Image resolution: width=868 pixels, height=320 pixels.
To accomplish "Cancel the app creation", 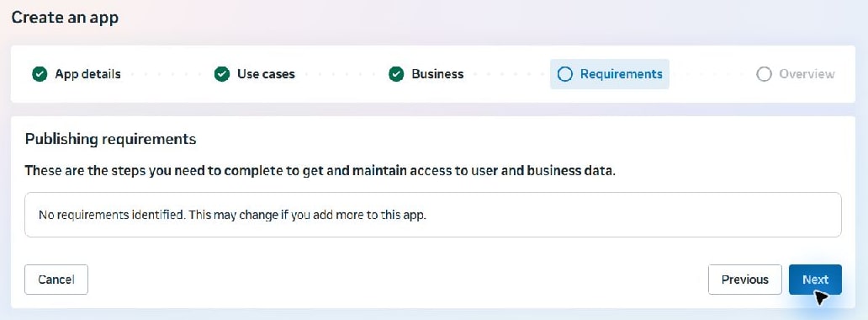I will tap(56, 280).
